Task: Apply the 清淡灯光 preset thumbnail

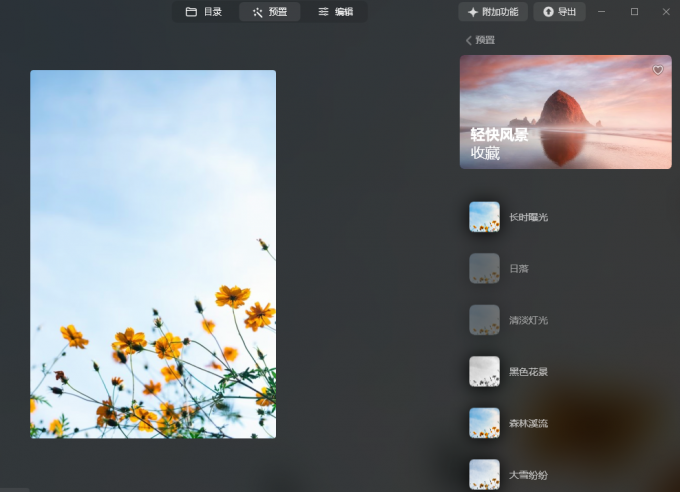Action: point(484,320)
